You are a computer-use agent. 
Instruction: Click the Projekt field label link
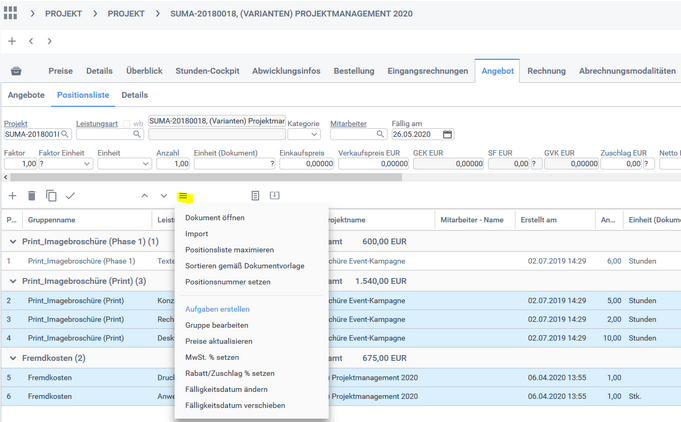point(15,124)
